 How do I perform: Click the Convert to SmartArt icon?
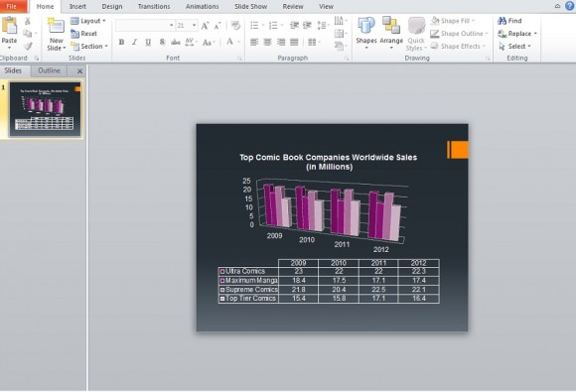tap(339, 47)
